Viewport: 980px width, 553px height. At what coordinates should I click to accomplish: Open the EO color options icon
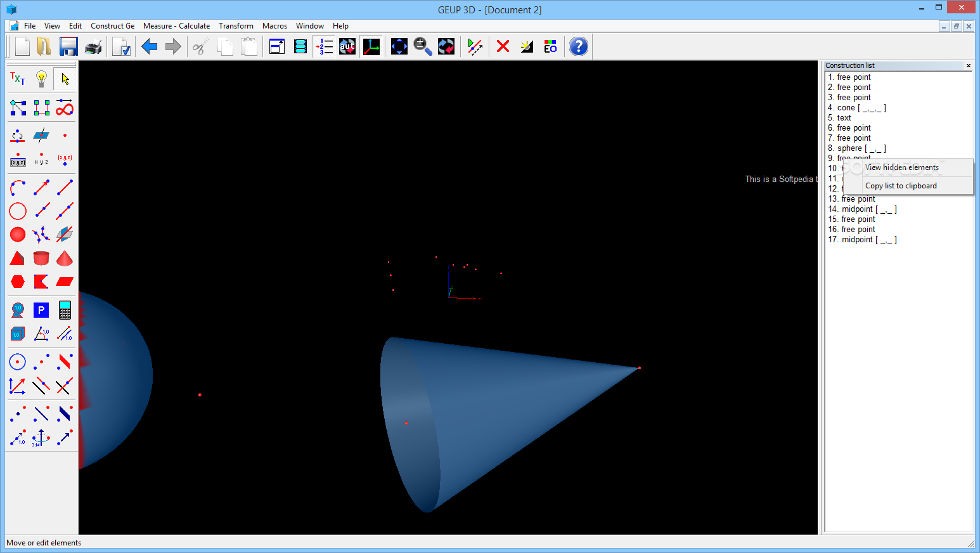coord(550,46)
